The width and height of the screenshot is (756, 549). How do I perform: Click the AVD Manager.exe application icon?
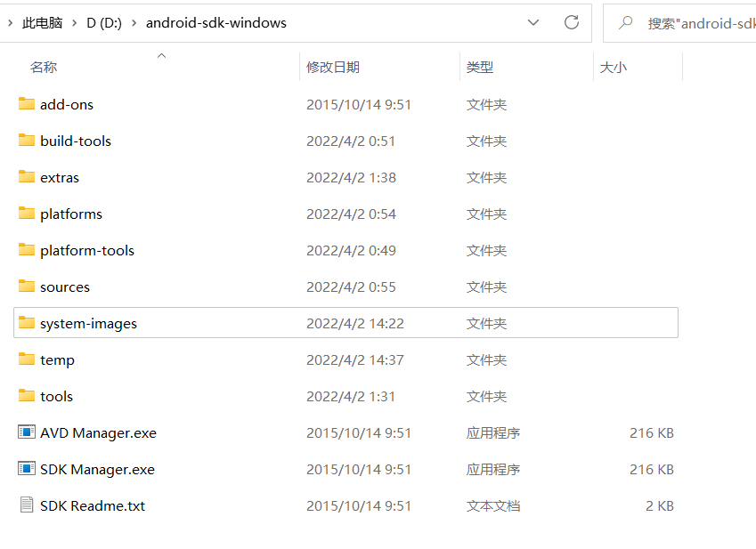click(x=27, y=432)
